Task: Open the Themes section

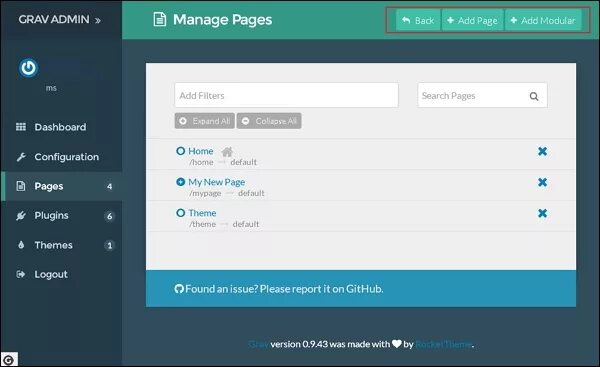Action: (x=54, y=245)
